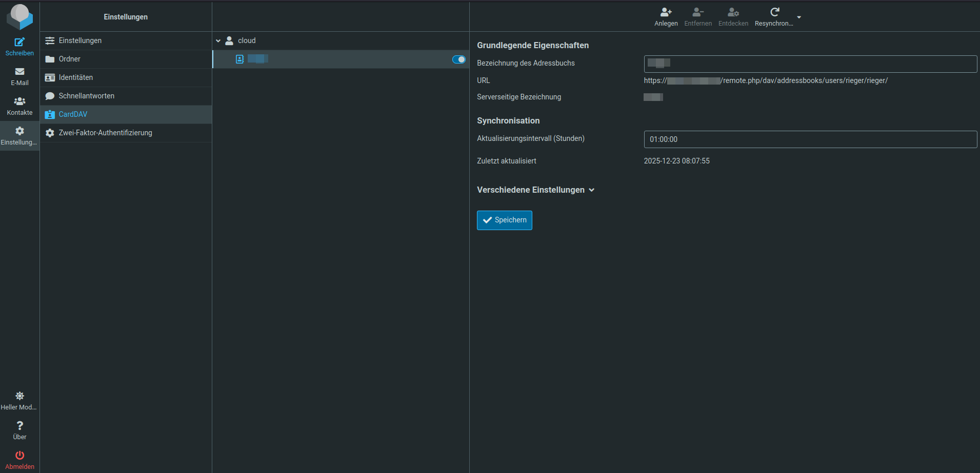980x473 pixels.
Task: Click the Speichern button
Action: coord(504,220)
